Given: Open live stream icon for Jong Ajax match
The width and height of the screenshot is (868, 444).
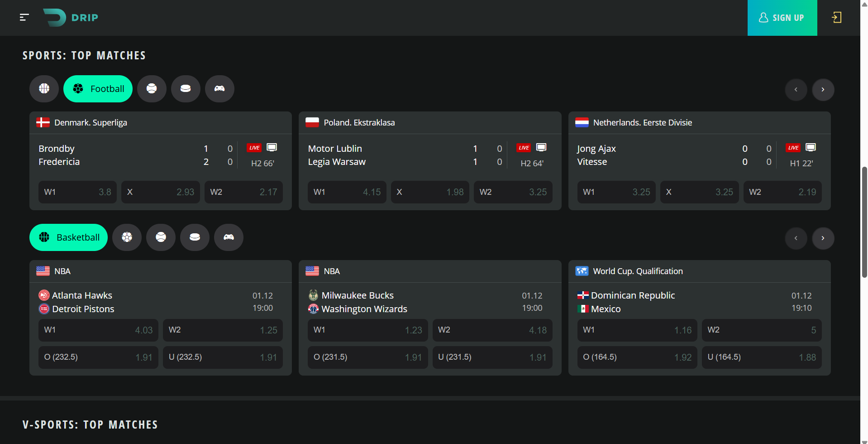Looking at the screenshot, I should (811, 148).
